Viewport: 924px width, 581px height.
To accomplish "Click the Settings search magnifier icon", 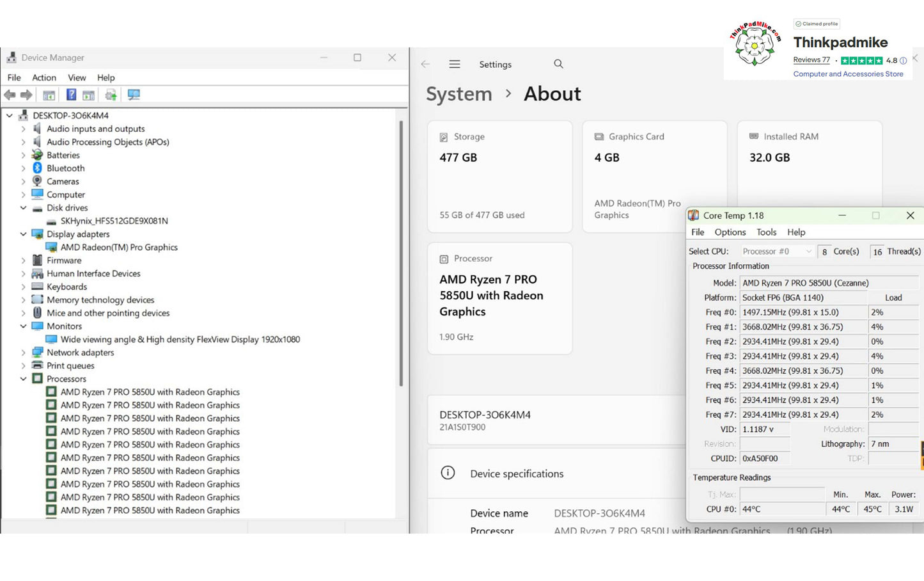I will [x=558, y=65].
